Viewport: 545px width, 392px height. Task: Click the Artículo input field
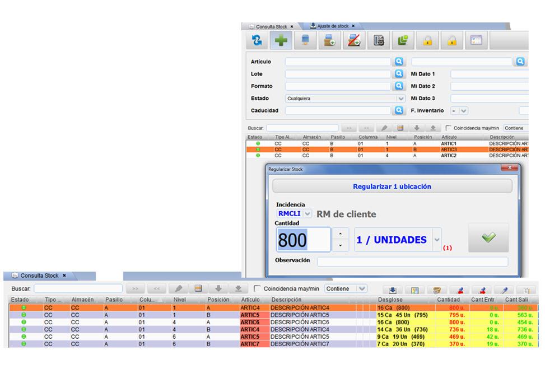click(x=338, y=62)
